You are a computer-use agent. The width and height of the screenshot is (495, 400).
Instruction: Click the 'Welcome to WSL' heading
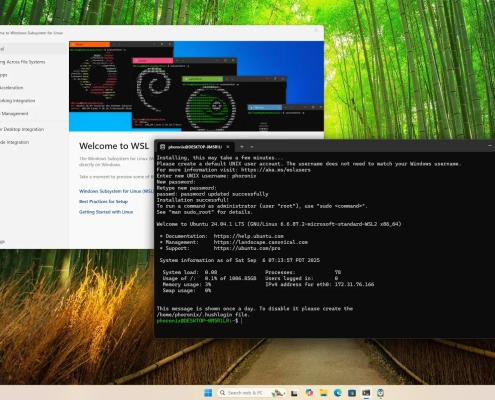pyautogui.click(x=114, y=146)
